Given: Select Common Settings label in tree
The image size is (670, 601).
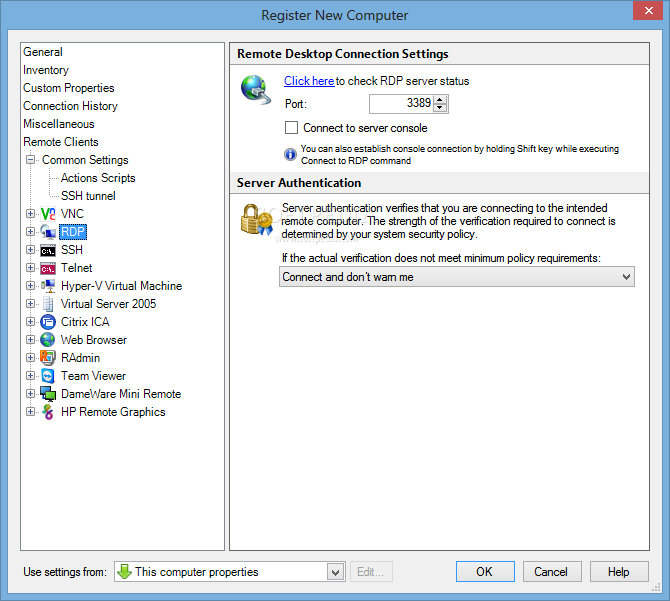Looking at the screenshot, I should 85,160.
